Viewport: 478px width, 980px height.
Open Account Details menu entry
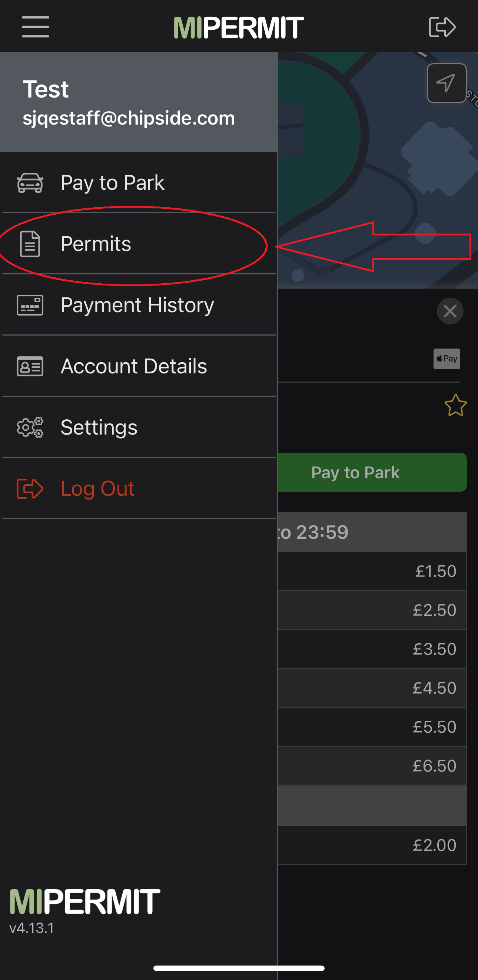pos(134,366)
